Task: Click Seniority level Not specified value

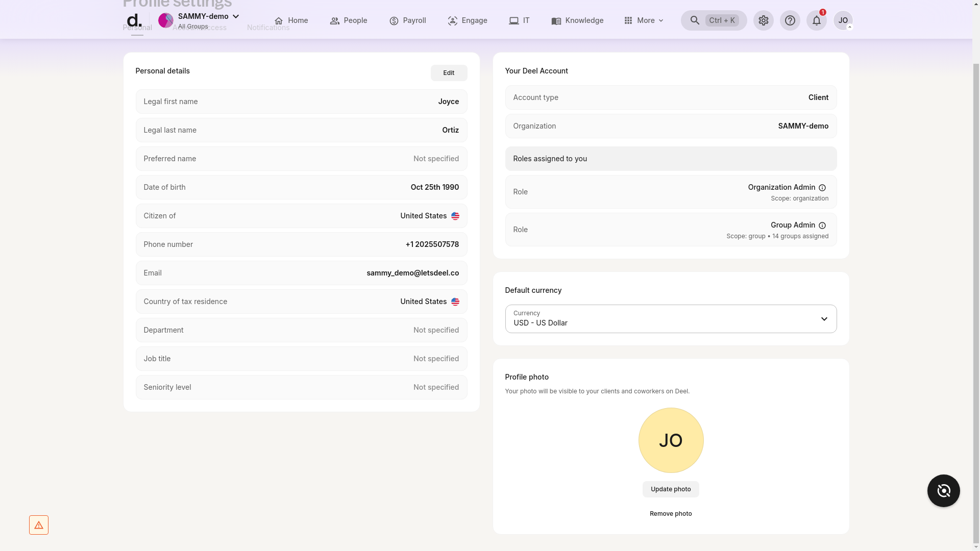Action: tap(436, 387)
